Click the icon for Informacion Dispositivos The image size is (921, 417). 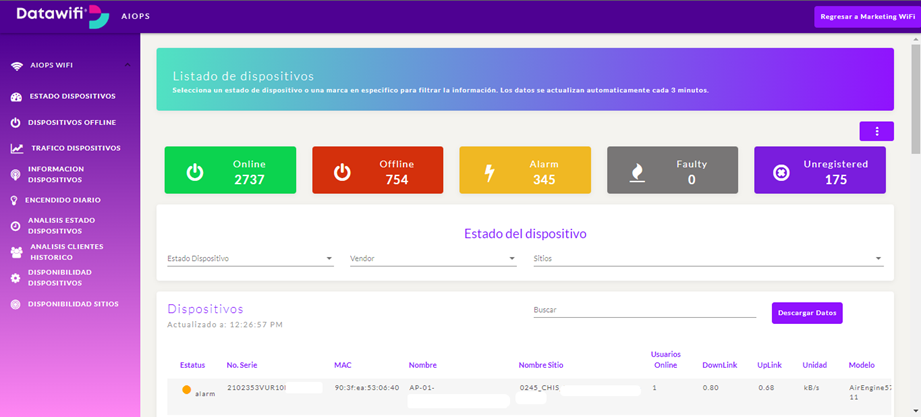click(16, 174)
